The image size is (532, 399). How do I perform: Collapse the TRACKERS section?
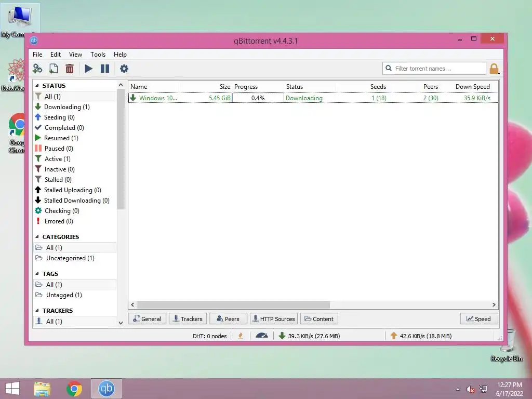point(37,311)
